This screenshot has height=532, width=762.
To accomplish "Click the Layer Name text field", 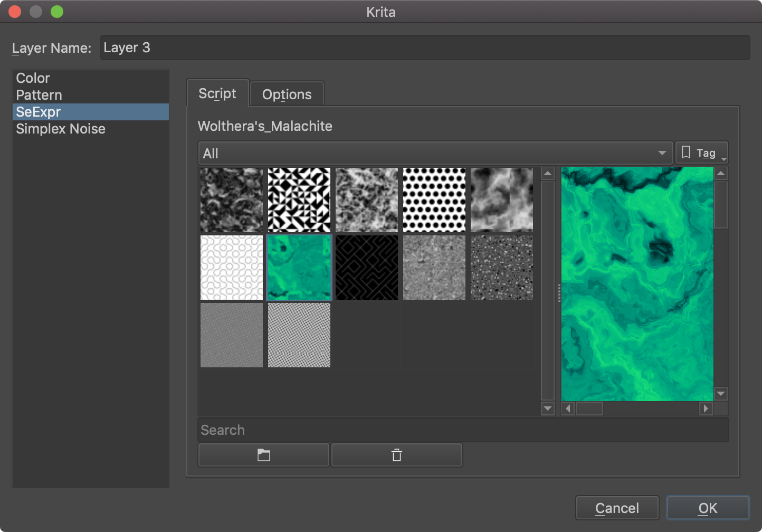I will (424, 47).
